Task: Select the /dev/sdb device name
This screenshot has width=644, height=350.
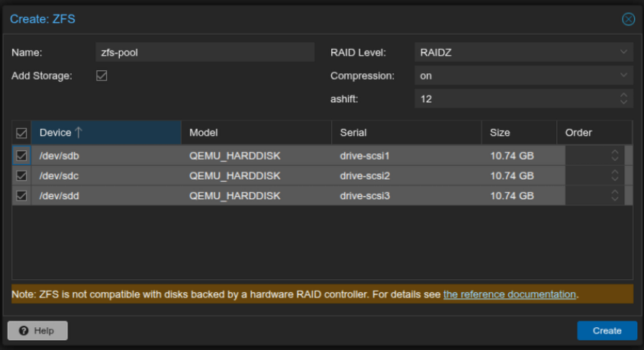Action: tap(60, 156)
